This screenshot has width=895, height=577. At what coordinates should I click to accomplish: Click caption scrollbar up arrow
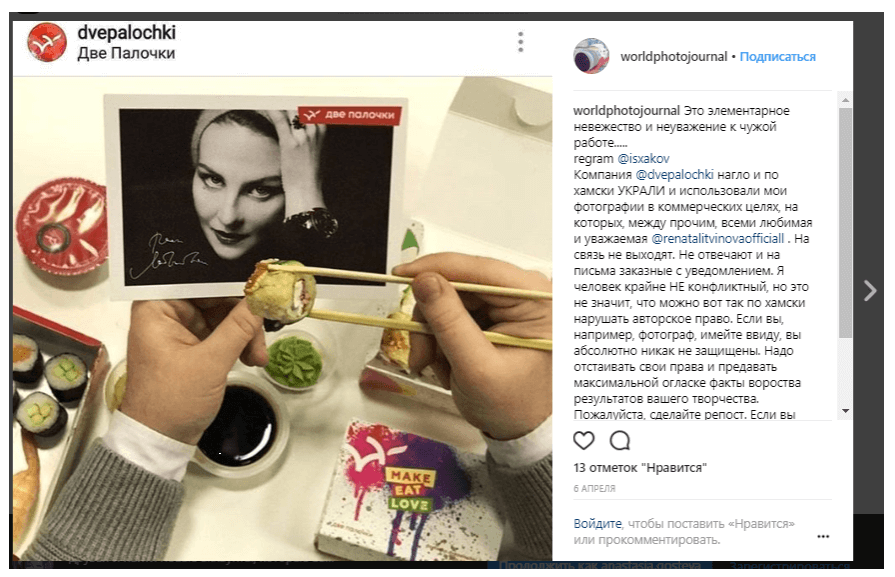tap(845, 100)
